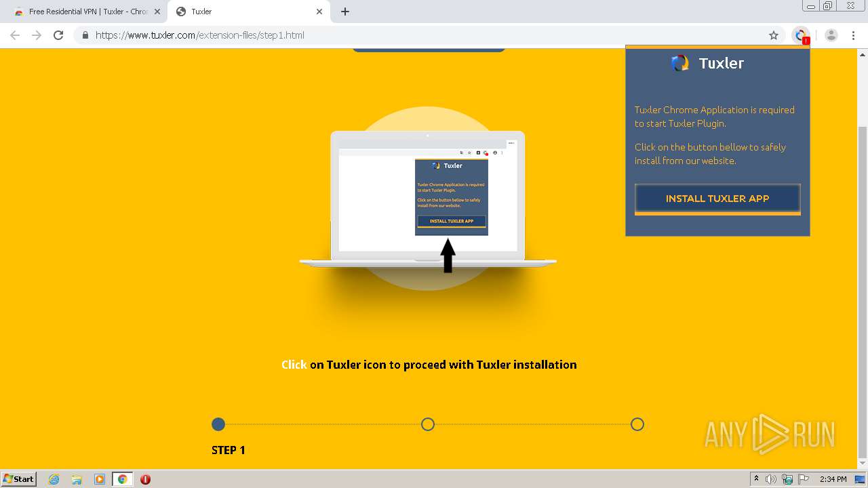Select the Tuxler step1 tab
Image resolution: width=868 pixels, height=488 pixels.
[x=250, y=12]
